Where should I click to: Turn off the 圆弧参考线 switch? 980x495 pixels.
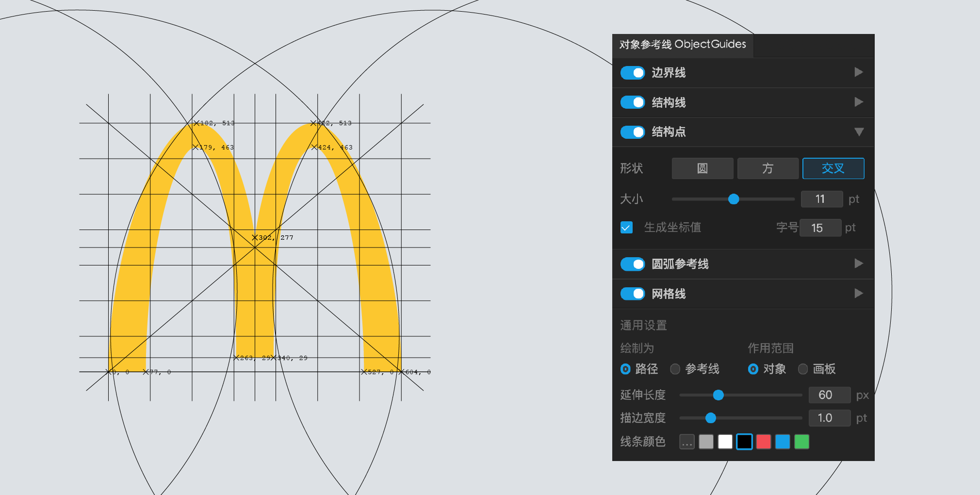coord(633,264)
